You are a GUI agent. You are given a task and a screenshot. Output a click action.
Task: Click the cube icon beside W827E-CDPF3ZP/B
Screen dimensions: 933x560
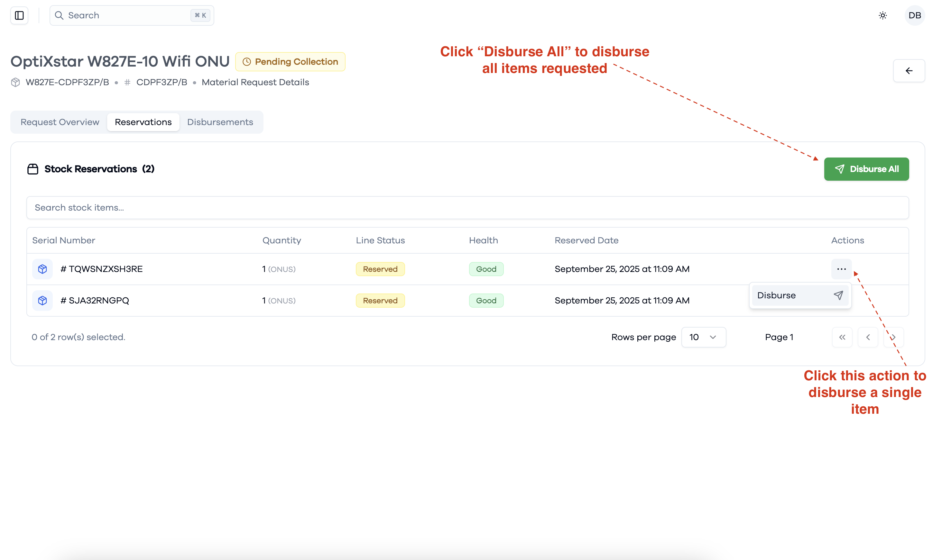pos(15,82)
